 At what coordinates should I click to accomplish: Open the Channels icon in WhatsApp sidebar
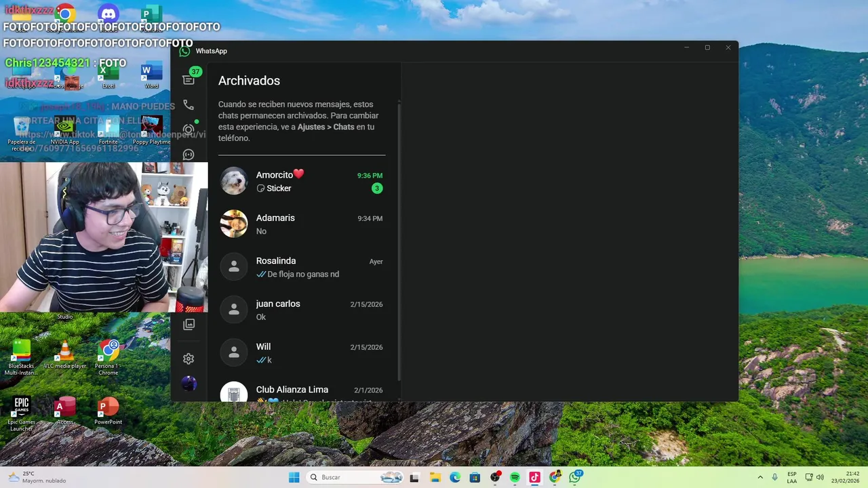[x=189, y=155]
